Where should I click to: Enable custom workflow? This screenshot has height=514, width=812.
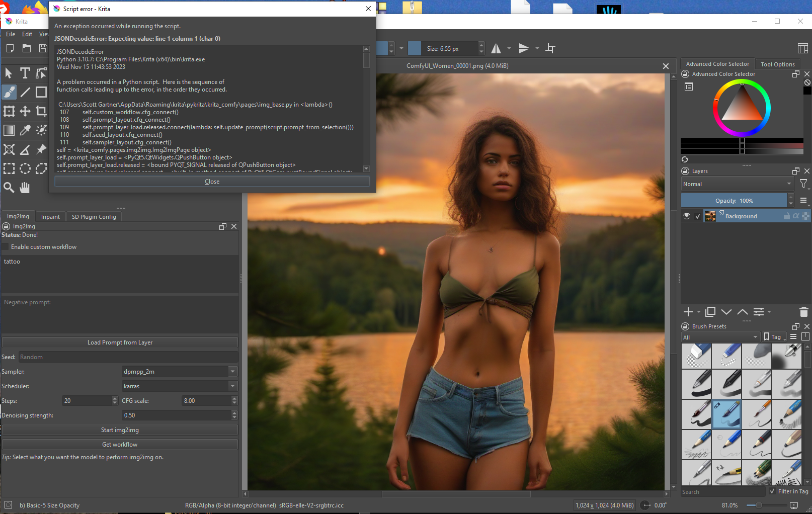(x=5, y=246)
